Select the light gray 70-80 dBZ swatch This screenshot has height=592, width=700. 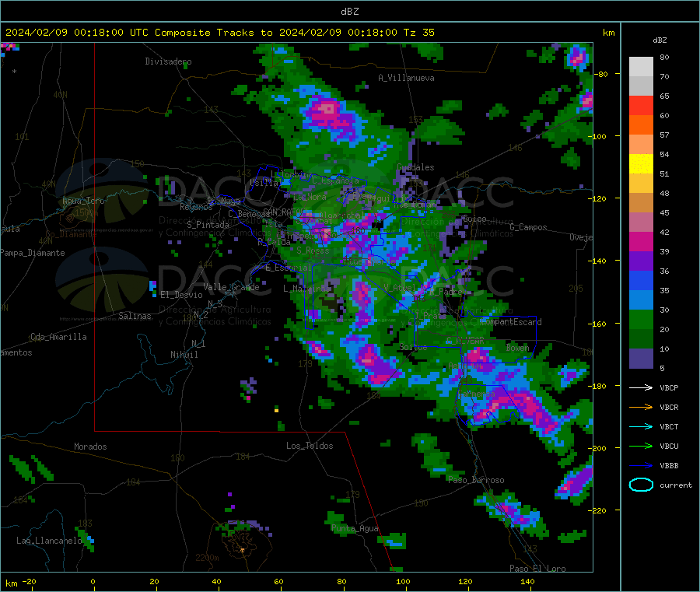[641, 67]
